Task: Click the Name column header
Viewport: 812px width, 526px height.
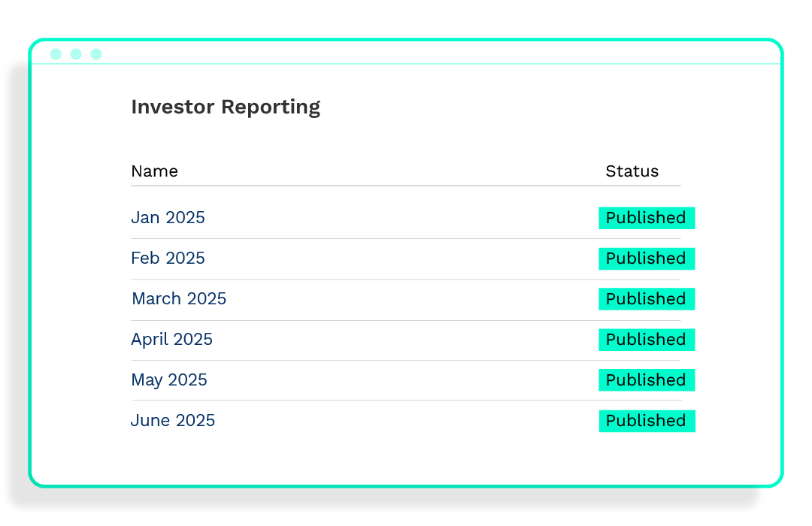Action: 154,171
